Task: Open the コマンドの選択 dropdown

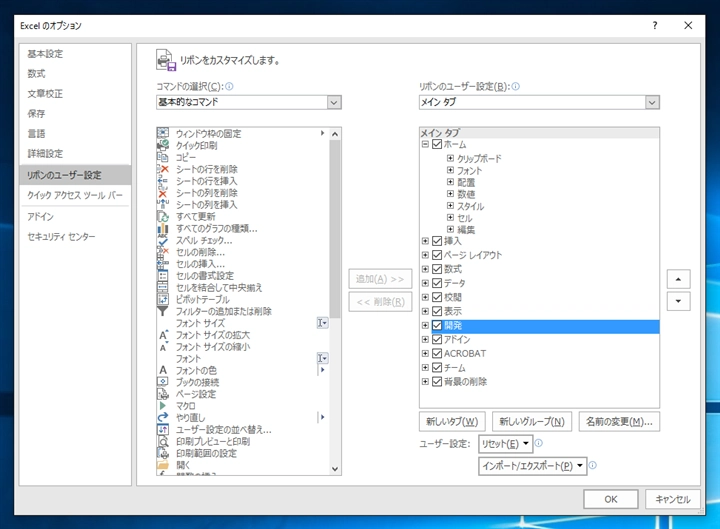Action: [334, 102]
